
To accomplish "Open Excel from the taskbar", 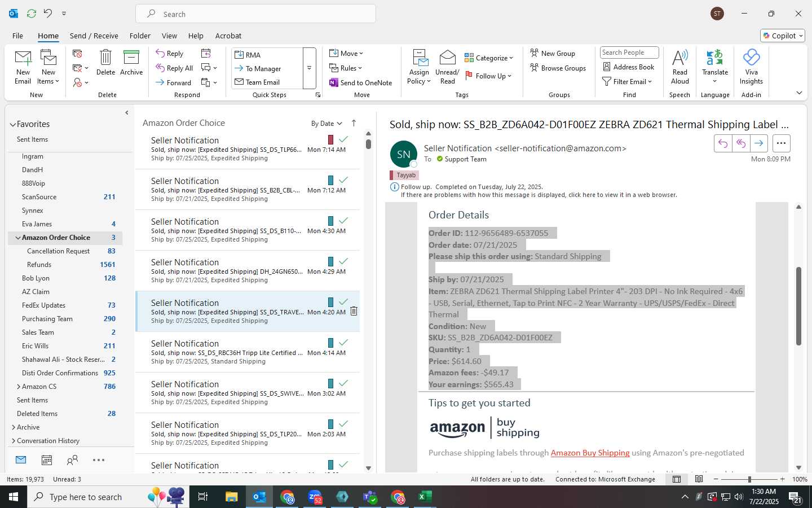I will pos(425,497).
